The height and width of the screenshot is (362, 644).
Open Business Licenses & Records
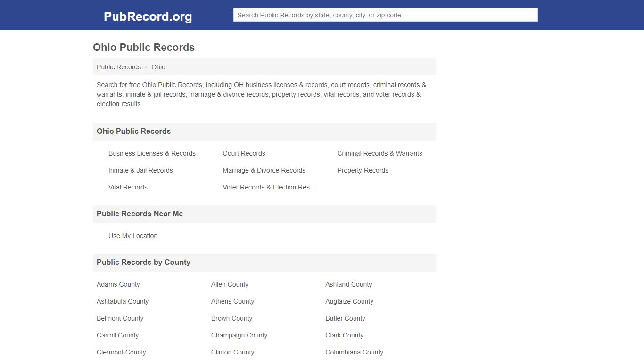coord(152,153)
